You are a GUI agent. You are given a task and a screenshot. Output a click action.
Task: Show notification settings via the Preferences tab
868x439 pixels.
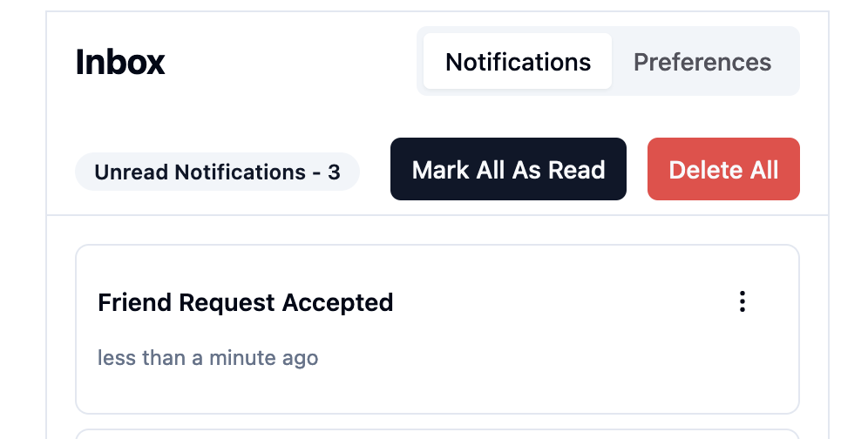tap(702, 62)
